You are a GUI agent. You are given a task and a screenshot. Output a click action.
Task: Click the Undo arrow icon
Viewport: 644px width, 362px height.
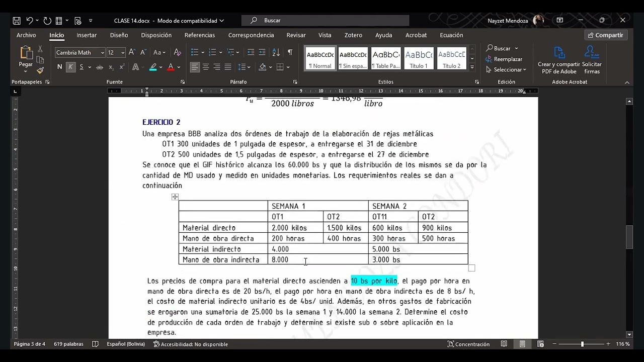30,21
